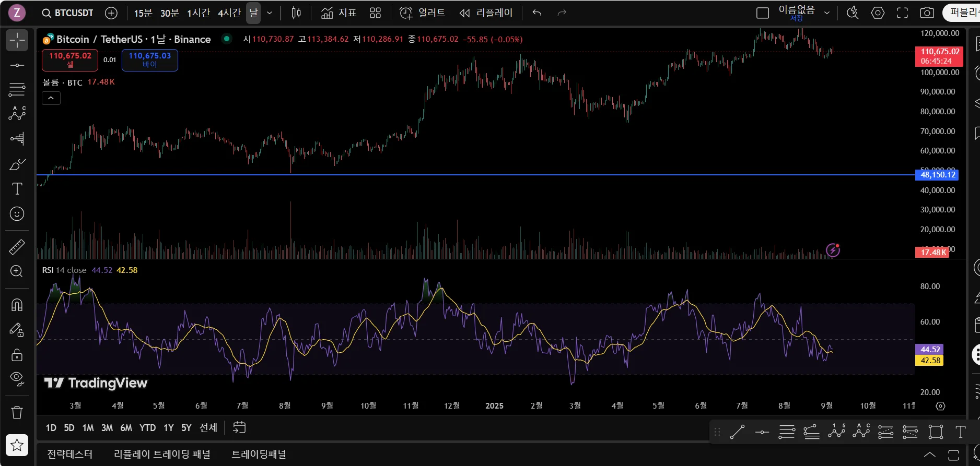The image size is (980, 466).
Task: Click the lightning events icon on chart
Action: point(833,250)
